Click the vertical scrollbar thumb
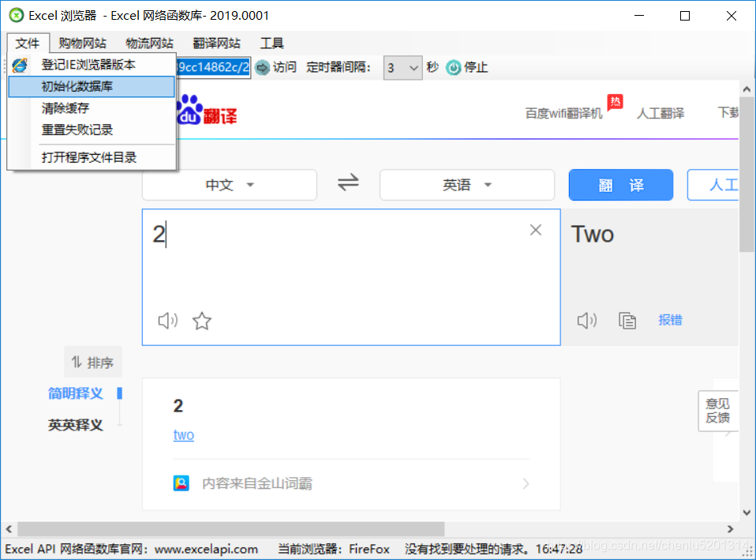The height and width of the screenshot is (560, 756). [x=747, y=175]
